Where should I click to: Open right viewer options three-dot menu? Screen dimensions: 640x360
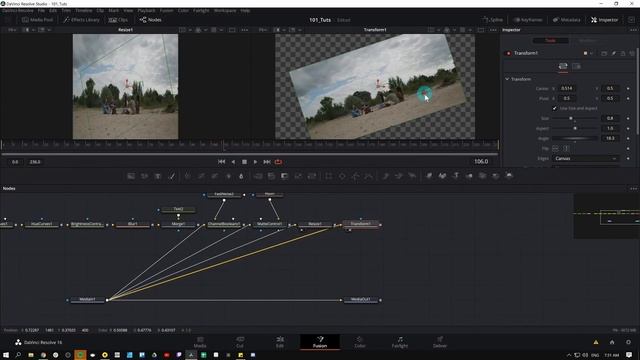coord(493,30)
